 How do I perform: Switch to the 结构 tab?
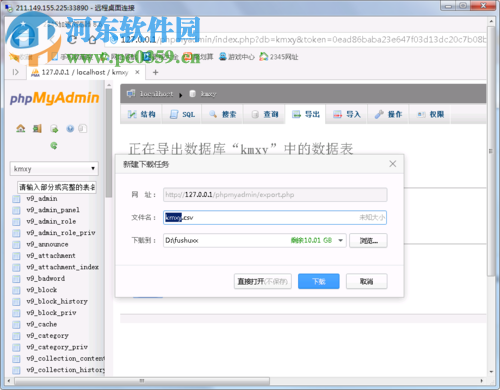(x=141, y=114)
